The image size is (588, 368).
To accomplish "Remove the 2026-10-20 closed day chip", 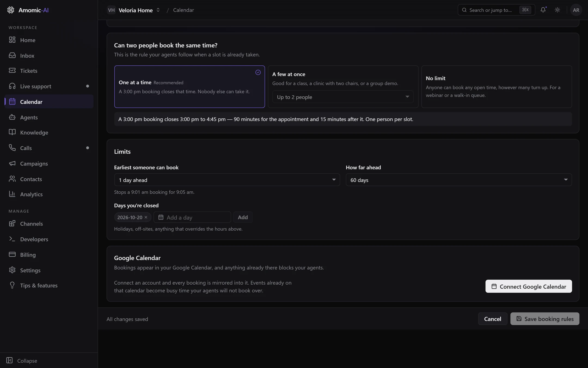I will [x=146, y=217].
